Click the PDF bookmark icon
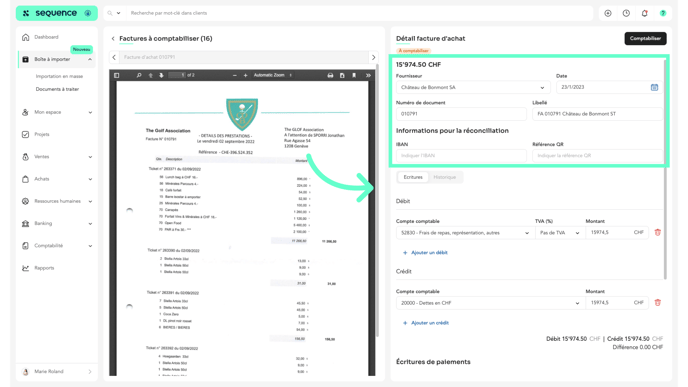This screenshot has width=688, height=387. (x=354, y=75)
